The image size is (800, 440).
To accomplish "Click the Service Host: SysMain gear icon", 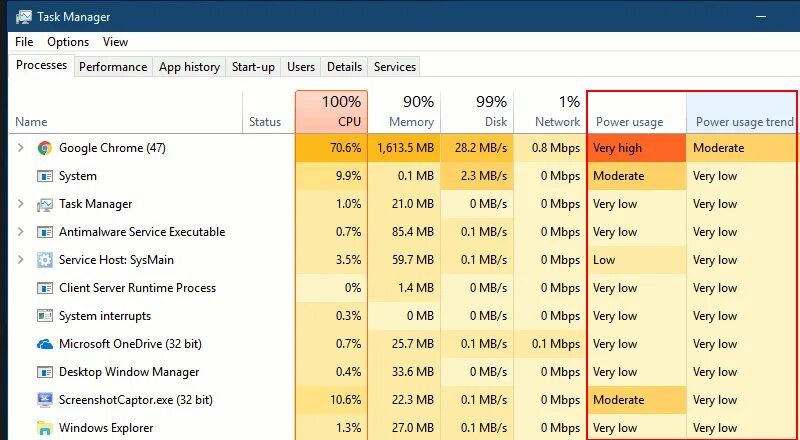I will pyautogui.click(x=45, y=260).
